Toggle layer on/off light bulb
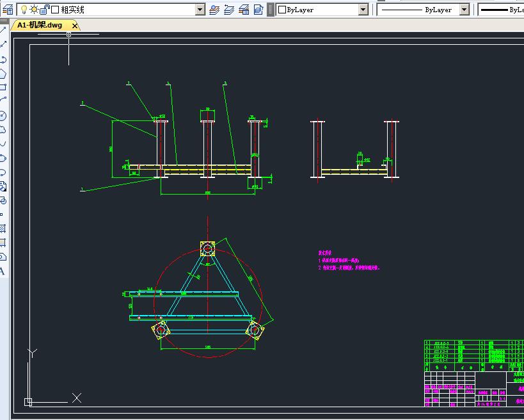 point(24,10)
